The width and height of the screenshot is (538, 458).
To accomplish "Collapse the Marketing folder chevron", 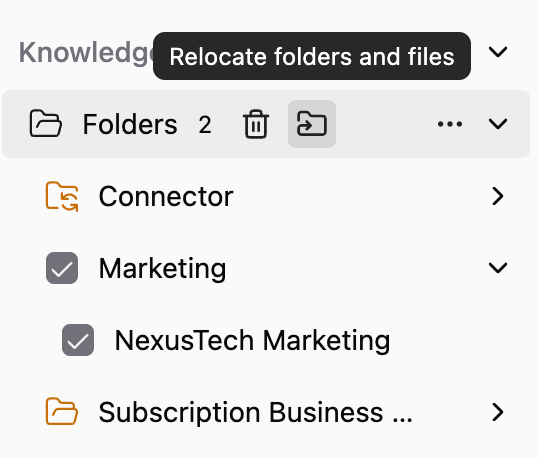I will pos(498,268).
